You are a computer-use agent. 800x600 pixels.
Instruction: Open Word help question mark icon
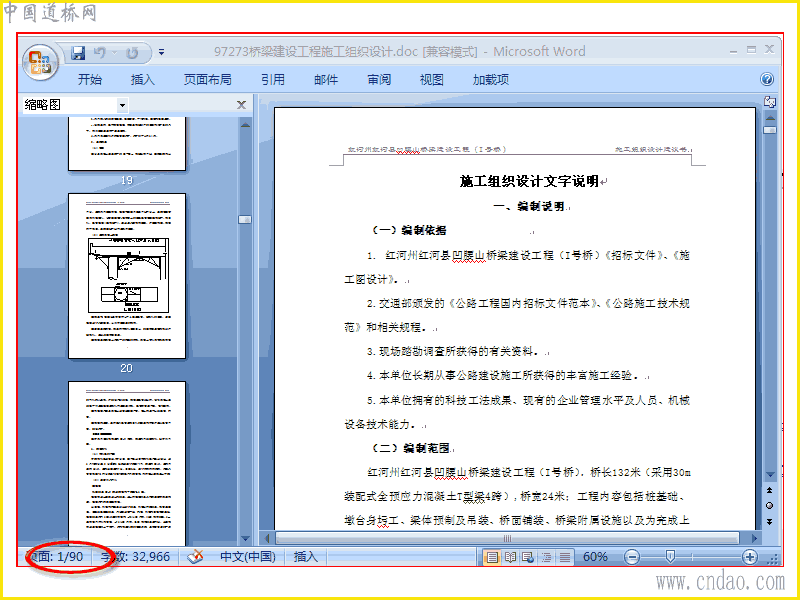(x=767, y=79)
